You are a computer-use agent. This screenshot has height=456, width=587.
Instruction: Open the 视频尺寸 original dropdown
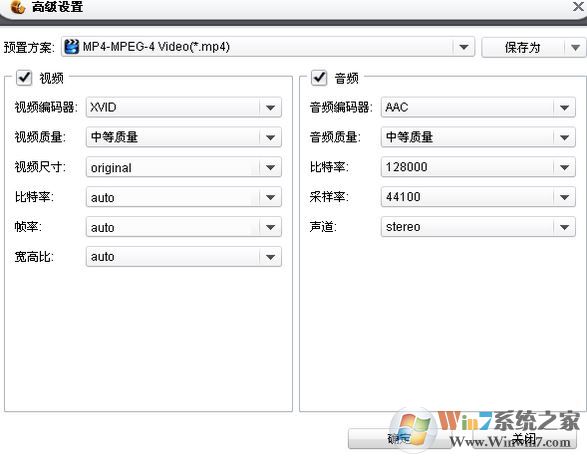[183, 167]
